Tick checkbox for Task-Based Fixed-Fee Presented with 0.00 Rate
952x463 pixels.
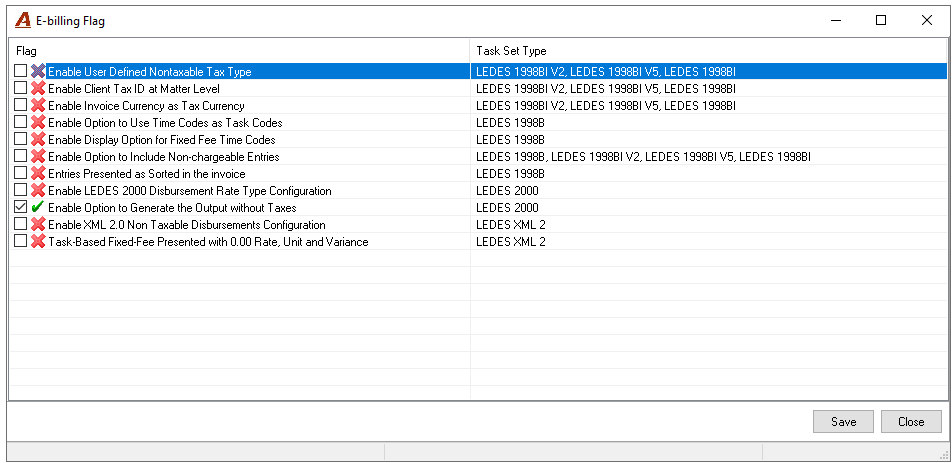[21, 241]
